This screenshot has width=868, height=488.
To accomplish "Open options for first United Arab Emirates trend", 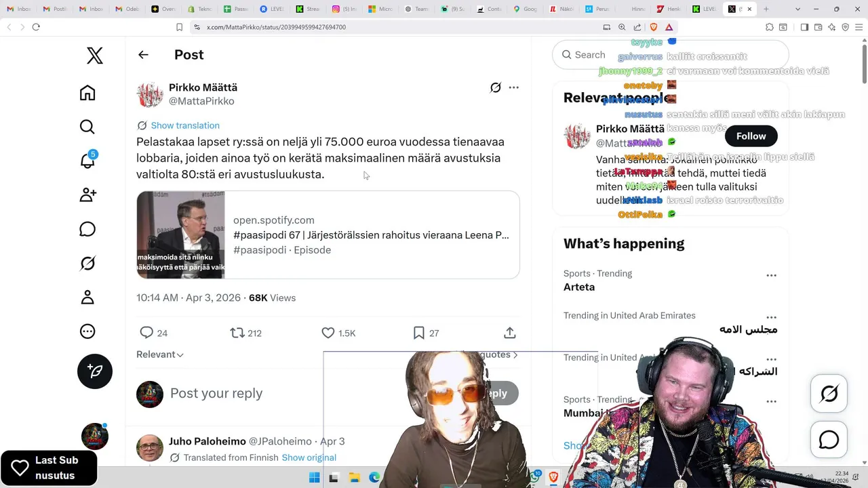I will point(771,318).
